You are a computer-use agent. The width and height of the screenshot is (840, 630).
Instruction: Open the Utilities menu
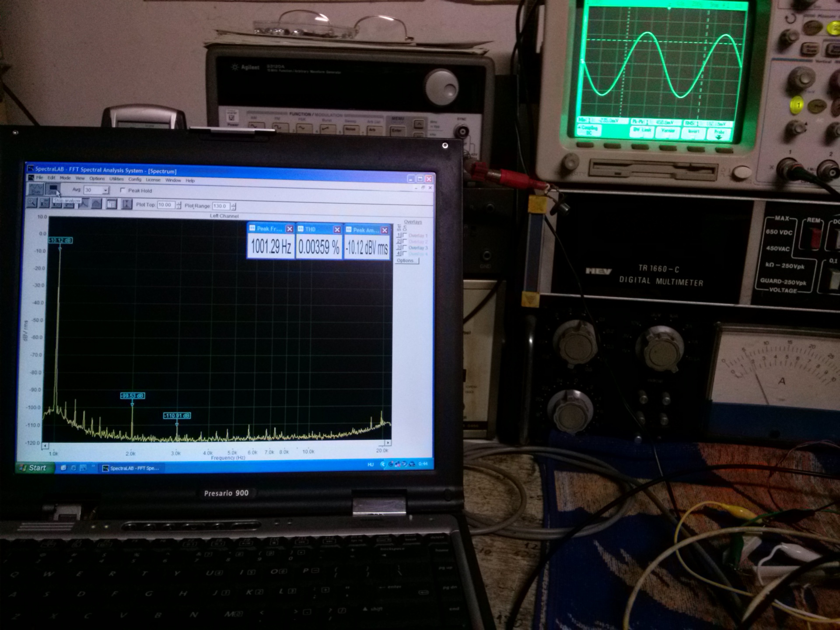(116, 179)
